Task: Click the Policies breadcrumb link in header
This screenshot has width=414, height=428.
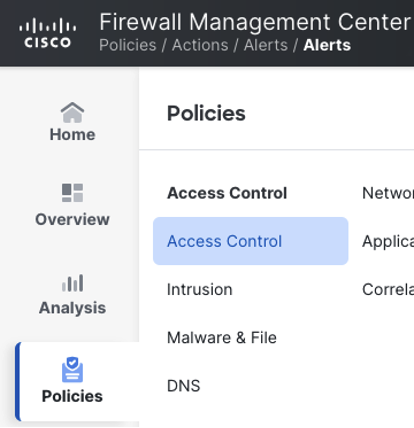Action: (x=128, y=45)
